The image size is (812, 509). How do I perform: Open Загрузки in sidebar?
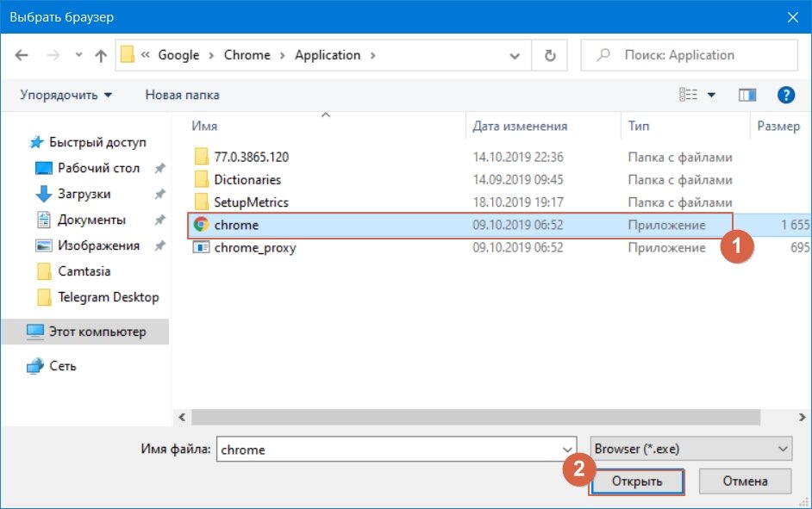pyautogui.click(x=84, y=194)
